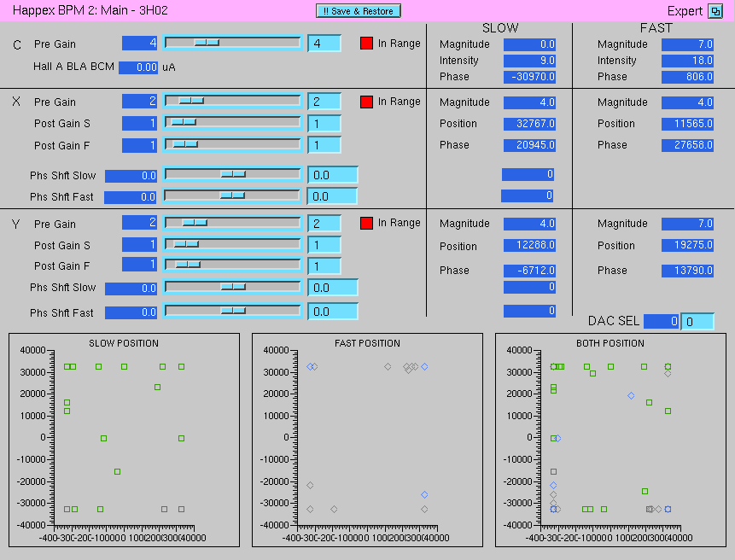
Task: Click the SLOW column header
Action: pos(500,28)
